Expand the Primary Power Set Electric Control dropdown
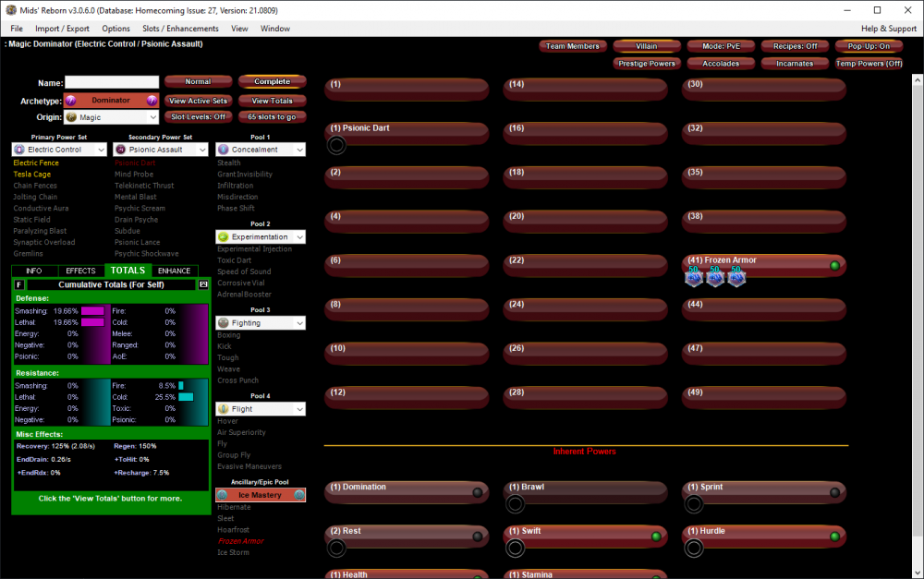Viewport: 924px width, 579px height. 59,149
